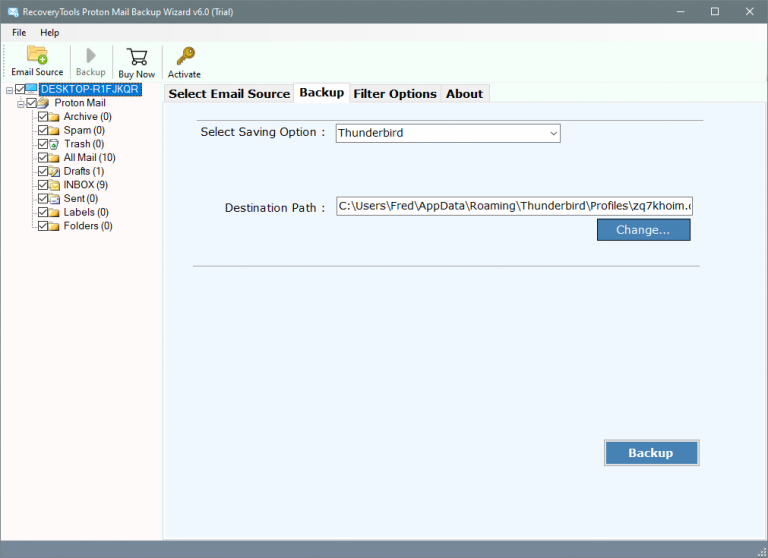The height and width of the screenshot is (558, 768).
Task: Open the Help menu
Action: pyautogui.click(x=49, y=33)
